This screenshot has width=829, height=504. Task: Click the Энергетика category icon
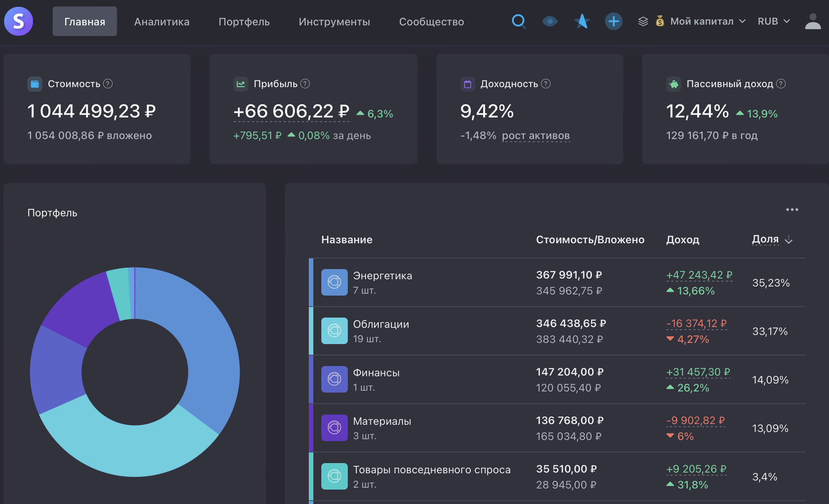click(334, 282)
